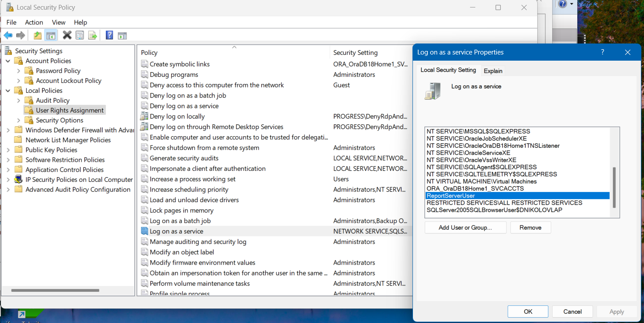Click the icon beside Force shutdown from a remote system
Image resolution: width=644 pixels, height=323 pixels.
tap(145, 148)
